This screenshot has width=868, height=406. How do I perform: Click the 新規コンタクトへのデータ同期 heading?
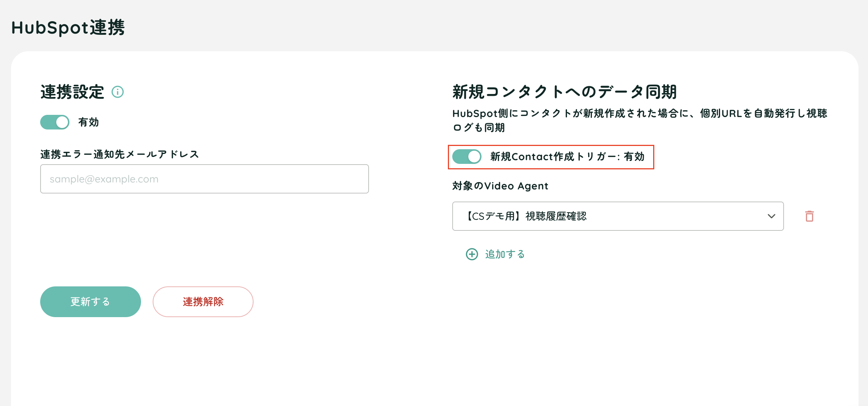click(565, 92)
